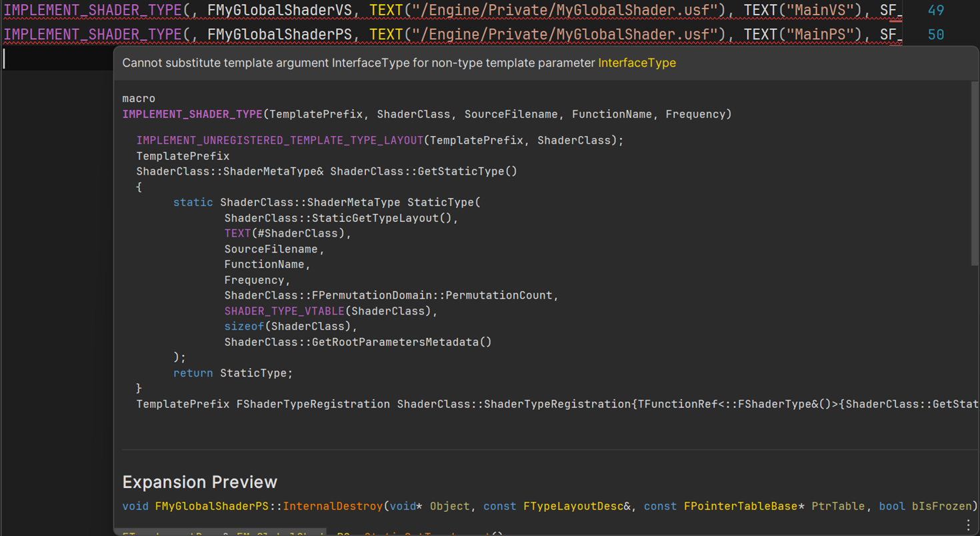The image size is (980, 536).
Task: Click line number 49 in the gutter
Action: (935, 10)
